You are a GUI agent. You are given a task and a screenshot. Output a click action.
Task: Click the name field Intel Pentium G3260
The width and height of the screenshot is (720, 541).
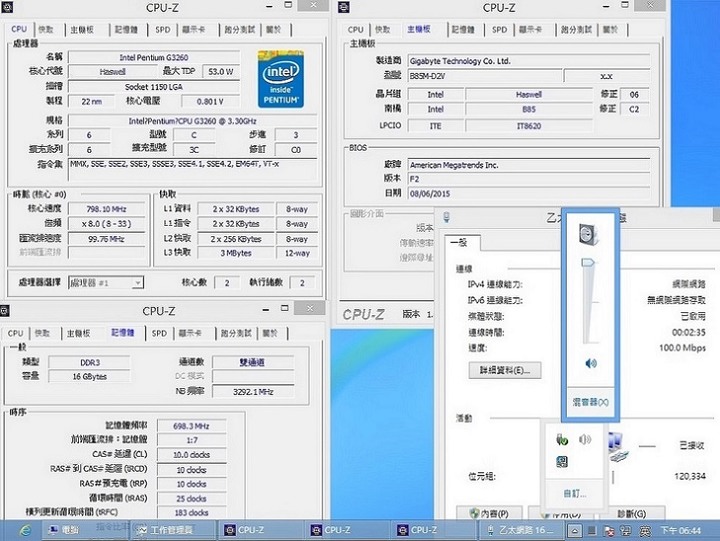154,57
